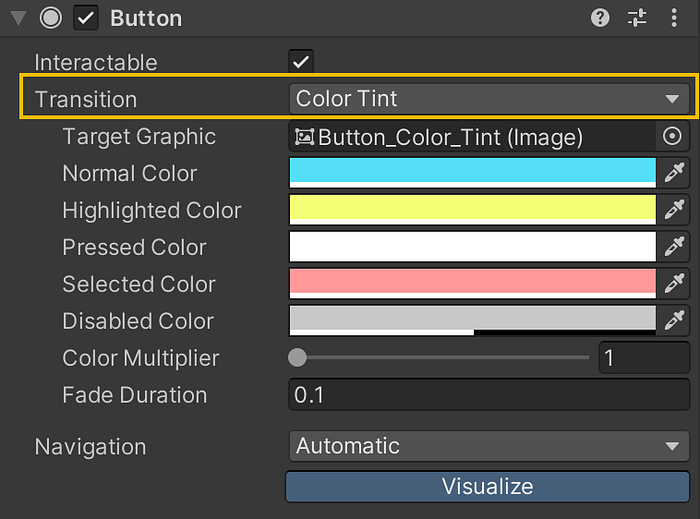This screenshot has height=519, width=700.
Task: Open the Button component more options menu
Action: pos(674,18)
